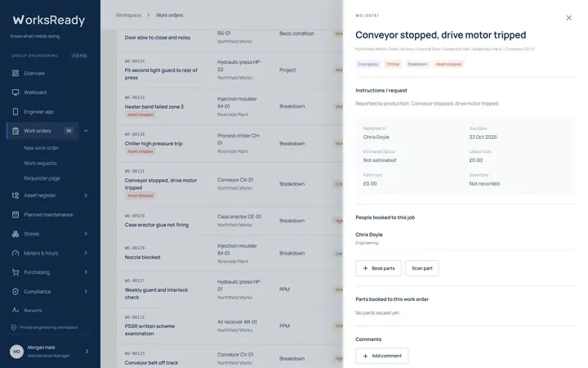
Task: Open work order PSSR written scheme examination
Action: (149, 330)
